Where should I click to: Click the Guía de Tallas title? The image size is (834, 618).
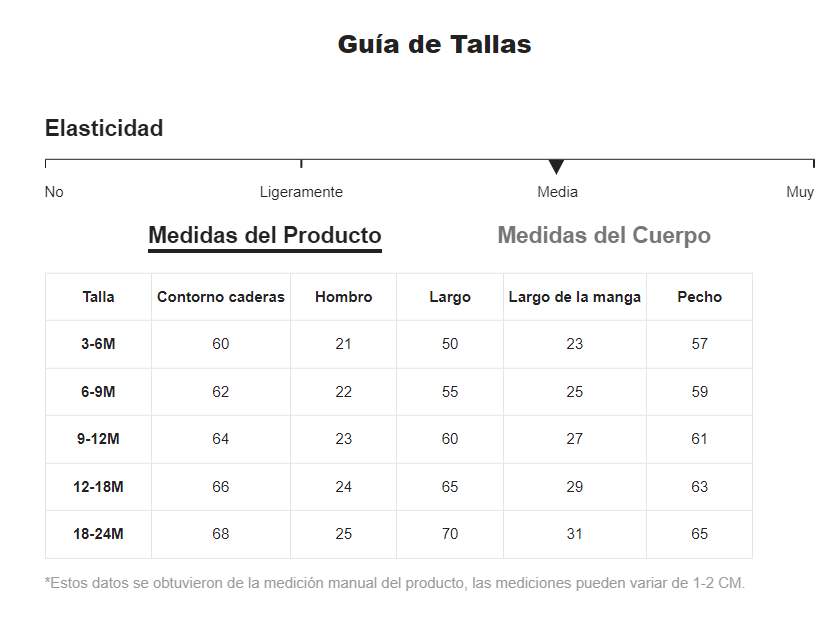[434, 45]
